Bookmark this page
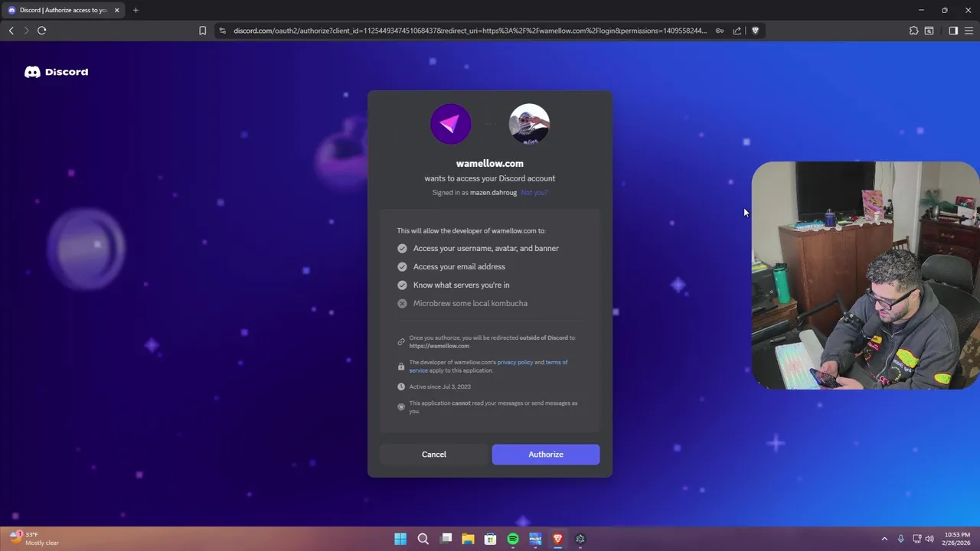980x551 pixels. pos(202,31)
